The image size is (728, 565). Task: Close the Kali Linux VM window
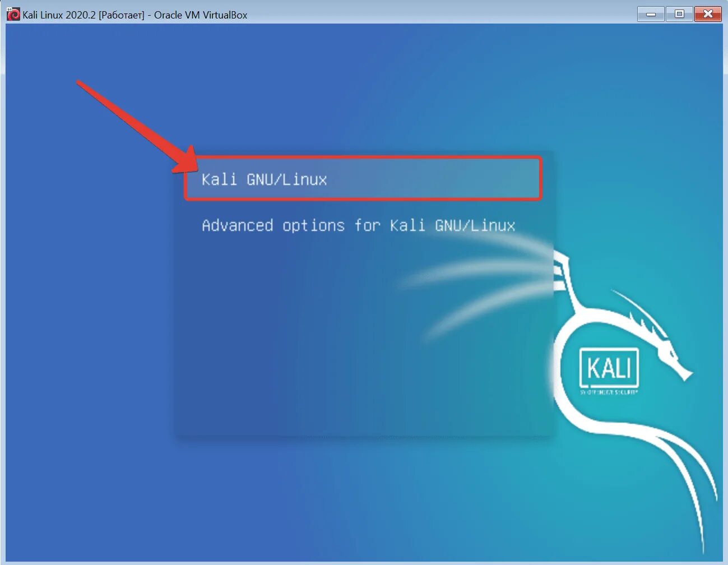point(708,14)
